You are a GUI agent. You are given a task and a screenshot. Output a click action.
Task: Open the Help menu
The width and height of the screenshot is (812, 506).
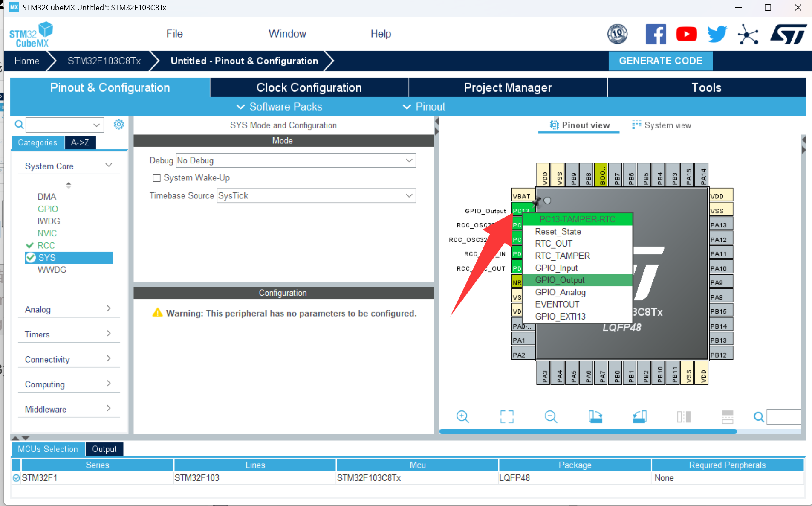click(x=381, y=34)
